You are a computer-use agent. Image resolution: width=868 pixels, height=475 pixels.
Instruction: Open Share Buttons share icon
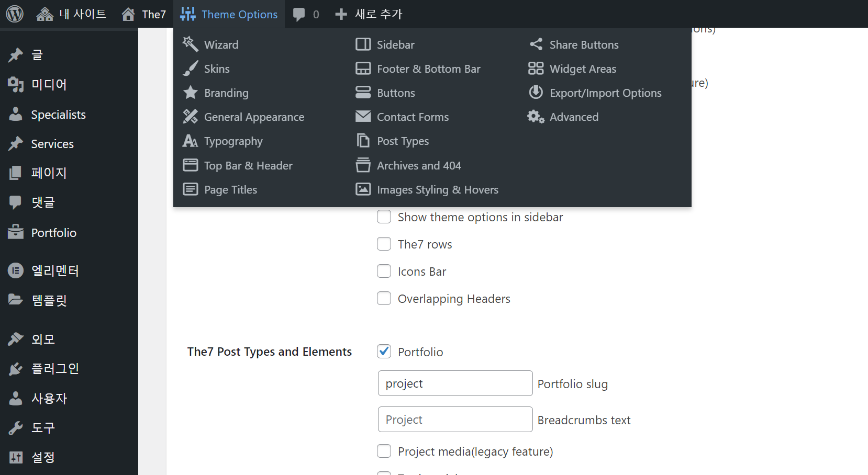click(x=536, y=44)
